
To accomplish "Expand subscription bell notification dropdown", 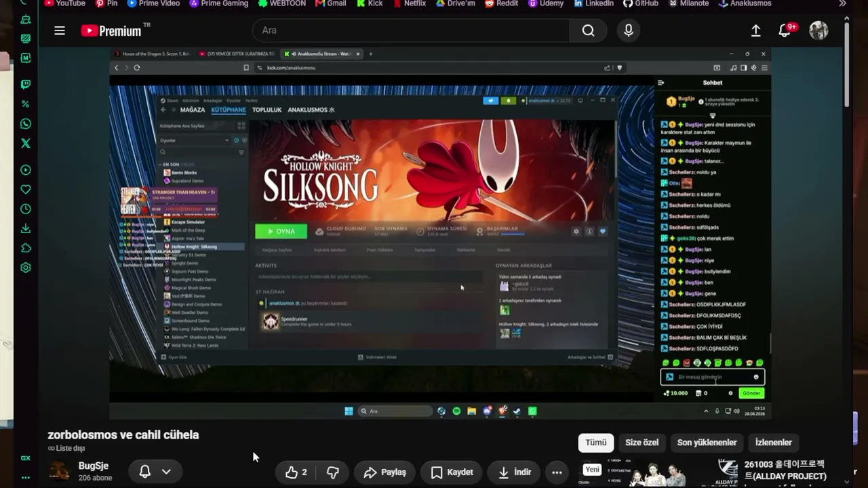I will point(155,472).
